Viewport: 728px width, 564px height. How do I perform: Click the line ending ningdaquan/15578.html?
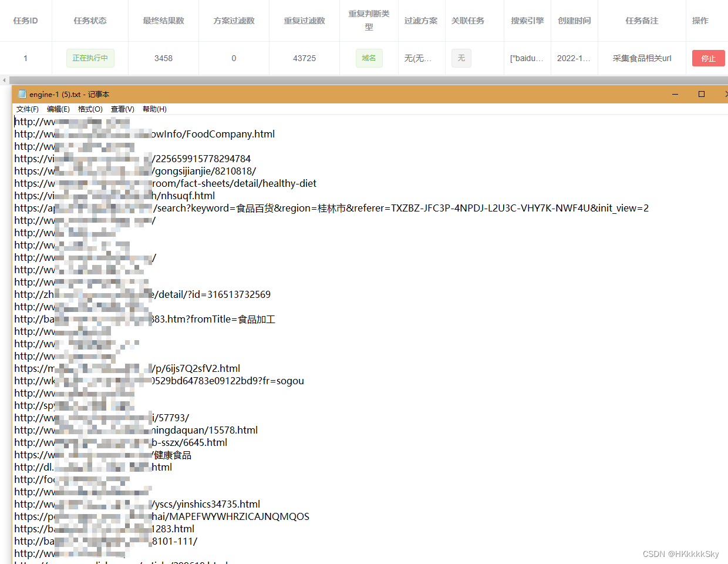pos(136,430)
